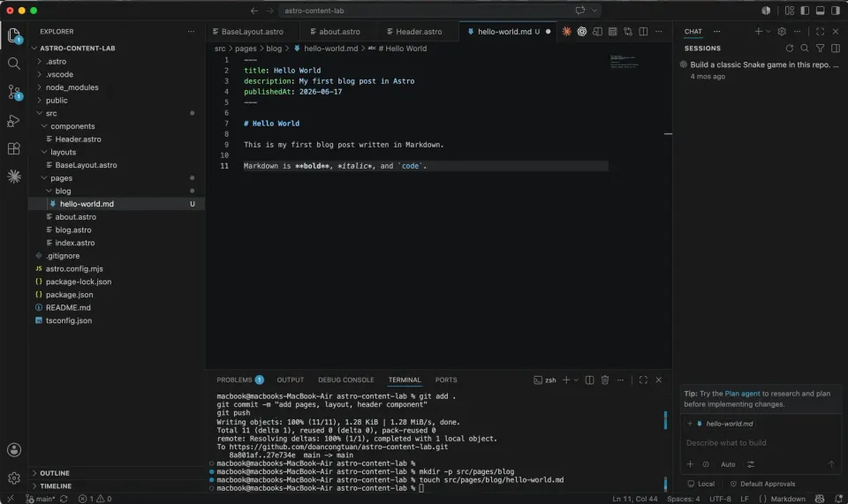Click the terminal scrollbar
The image size is (848, 504).
click(665, 443)
